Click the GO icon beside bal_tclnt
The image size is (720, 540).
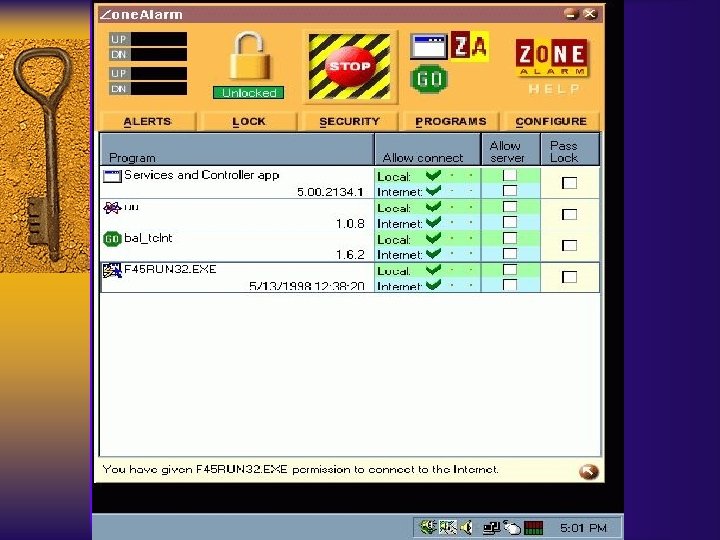point(112,239)
